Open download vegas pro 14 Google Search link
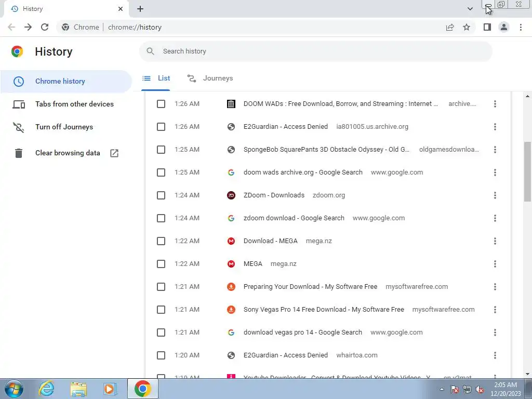The width and height of the screenshot is (532, 399). [303, 332]
